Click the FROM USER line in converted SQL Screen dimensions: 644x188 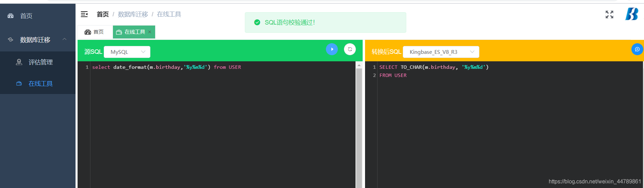pos(393,75)
